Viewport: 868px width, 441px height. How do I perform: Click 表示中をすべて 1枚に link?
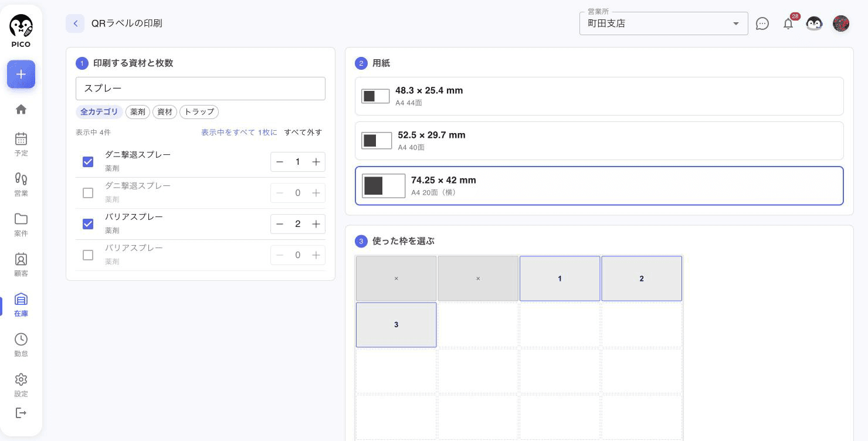click(239, 133)
